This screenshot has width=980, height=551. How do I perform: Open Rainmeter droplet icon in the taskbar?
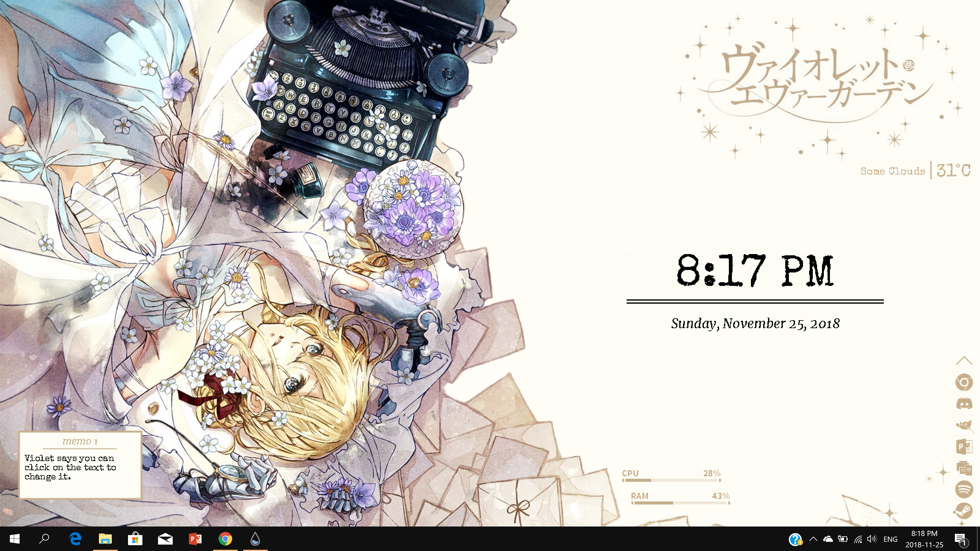(x=255, y=538)
